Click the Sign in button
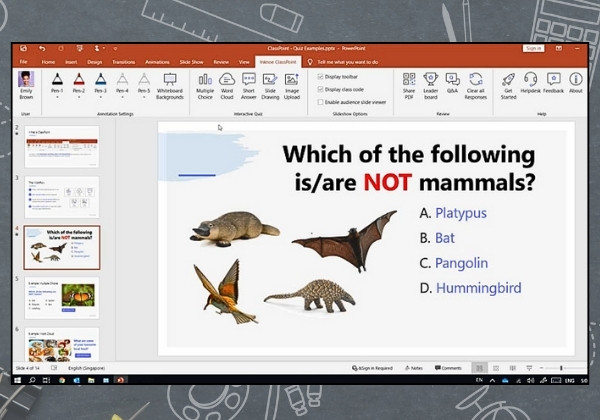The height and width of the screenshot is (420, 600). [533, 49]
